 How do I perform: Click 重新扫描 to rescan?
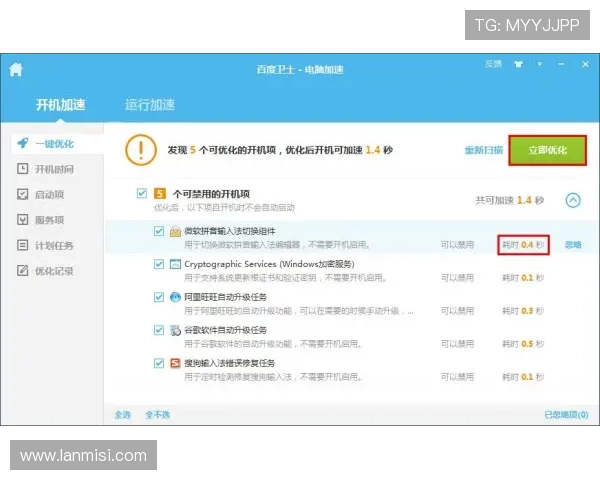484,150
